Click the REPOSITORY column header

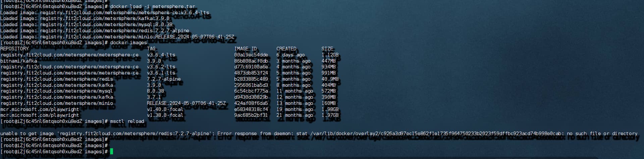(x=14, y=49)
